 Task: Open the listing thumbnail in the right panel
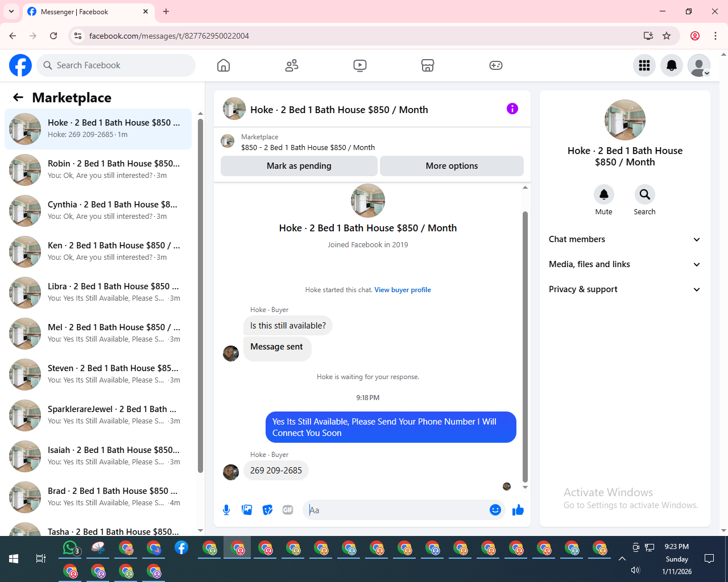pos(625,120)
